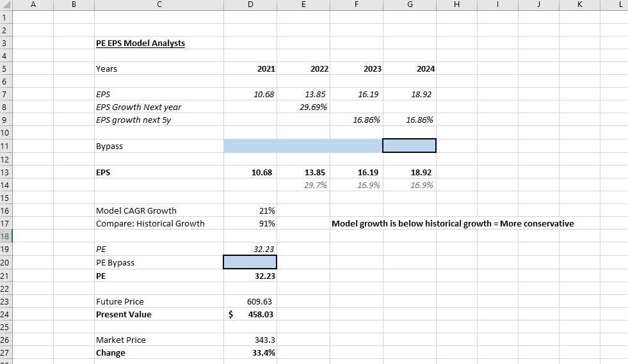Select column A header

pos(33,5)
